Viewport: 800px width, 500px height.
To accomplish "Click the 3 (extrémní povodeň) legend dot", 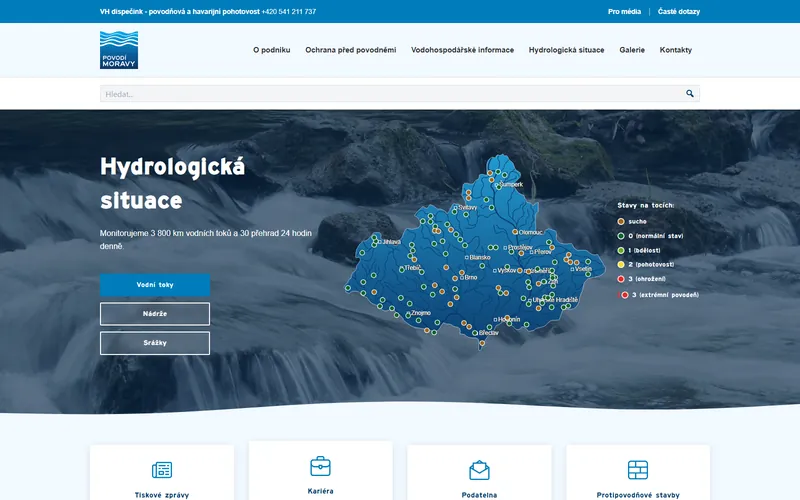I will [624, 295].
